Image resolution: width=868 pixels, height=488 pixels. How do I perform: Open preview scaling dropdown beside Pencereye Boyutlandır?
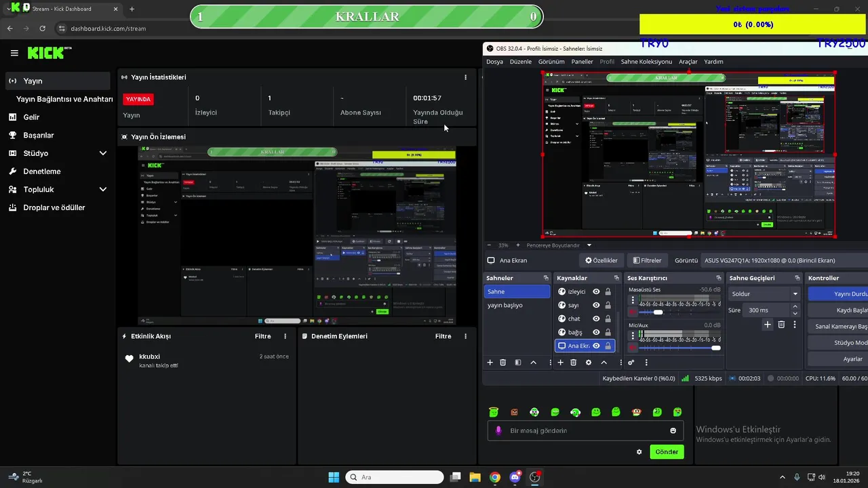click(x=589, y=245)
